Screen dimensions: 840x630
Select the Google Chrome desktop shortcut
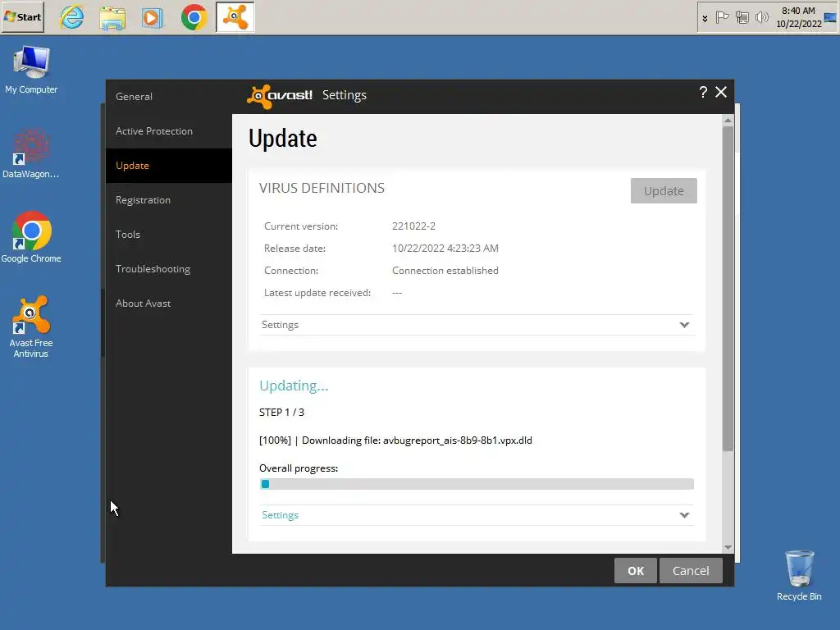(31, 237)
